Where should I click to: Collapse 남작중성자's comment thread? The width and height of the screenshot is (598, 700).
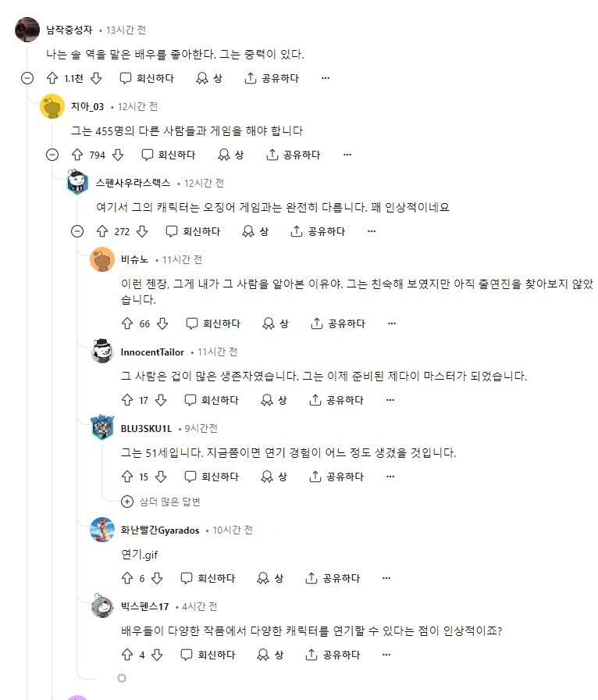point(27,78)
